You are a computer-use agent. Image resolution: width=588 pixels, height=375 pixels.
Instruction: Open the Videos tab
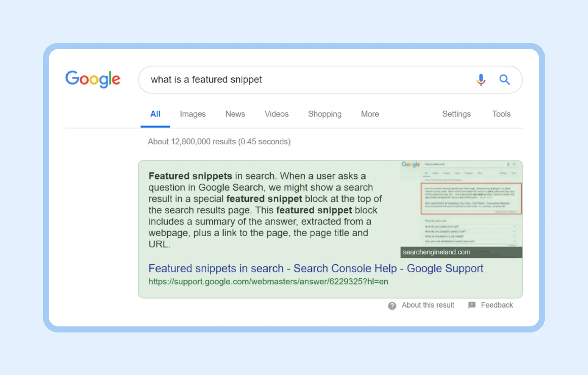(x=276, y=114)
